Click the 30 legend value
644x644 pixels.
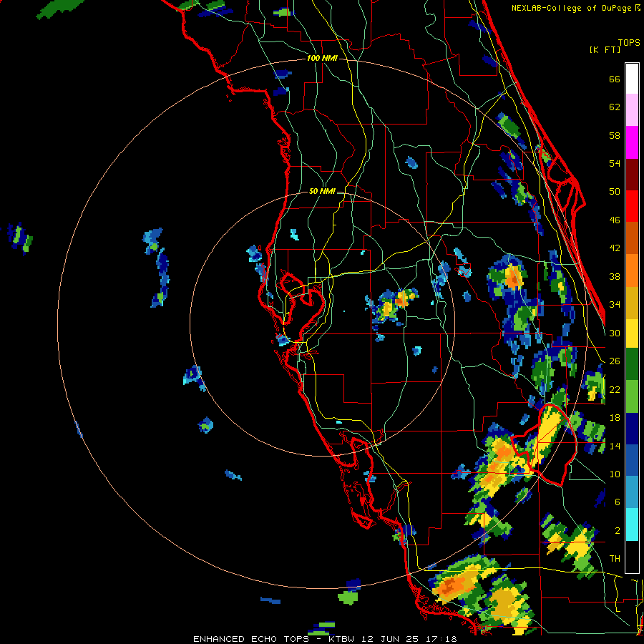tap(615, 333)
